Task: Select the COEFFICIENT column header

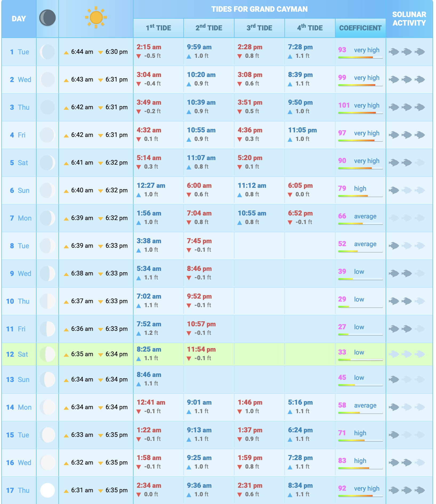Action: [x=360, y=28]
